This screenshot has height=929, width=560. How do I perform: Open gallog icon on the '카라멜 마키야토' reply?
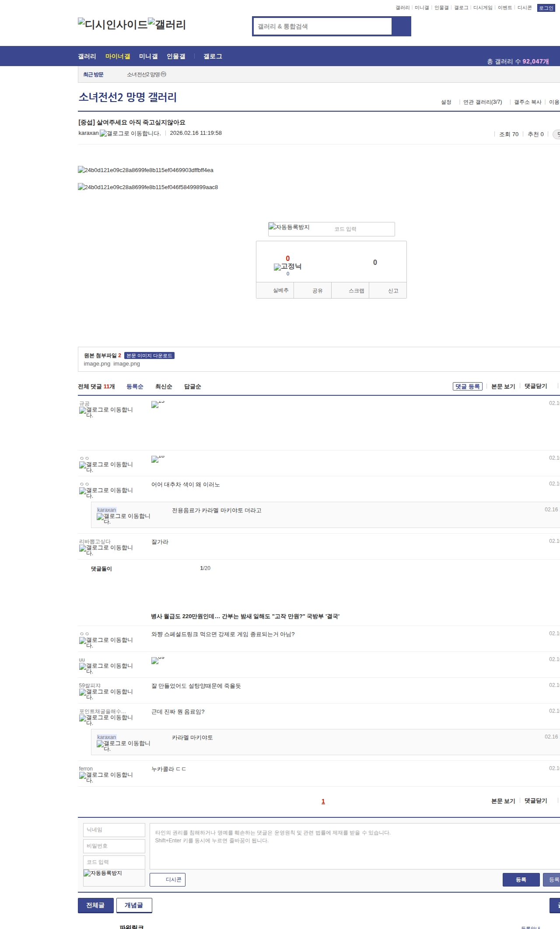(x=123, y=746)
